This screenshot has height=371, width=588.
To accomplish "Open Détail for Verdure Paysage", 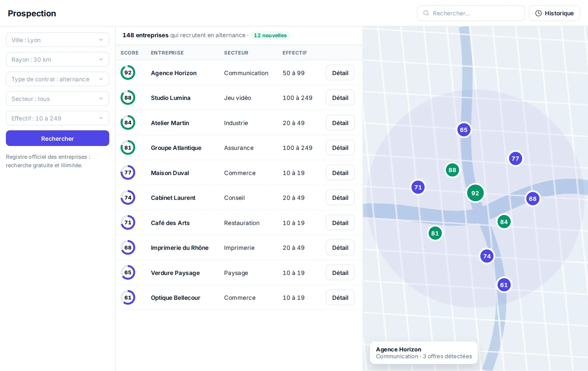I will [340, 273].
